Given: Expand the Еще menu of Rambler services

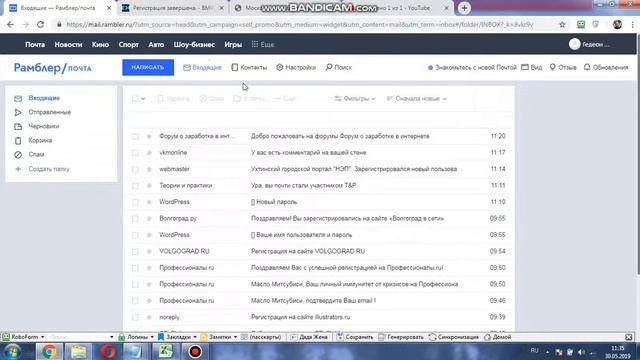Looking at the screenshot, I should pos(263,44).
